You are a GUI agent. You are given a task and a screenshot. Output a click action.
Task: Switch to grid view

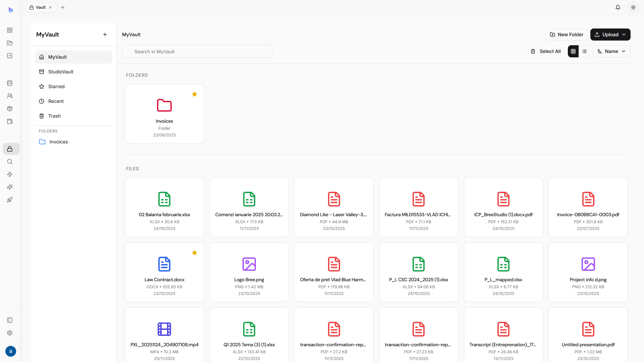[x=573, y=51]
